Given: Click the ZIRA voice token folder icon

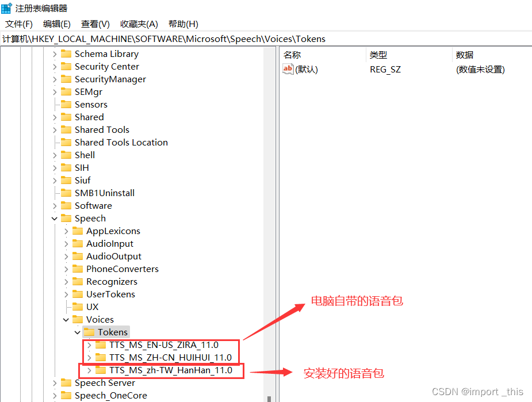Looking at the screenshot, I should [x=101, y=345].
